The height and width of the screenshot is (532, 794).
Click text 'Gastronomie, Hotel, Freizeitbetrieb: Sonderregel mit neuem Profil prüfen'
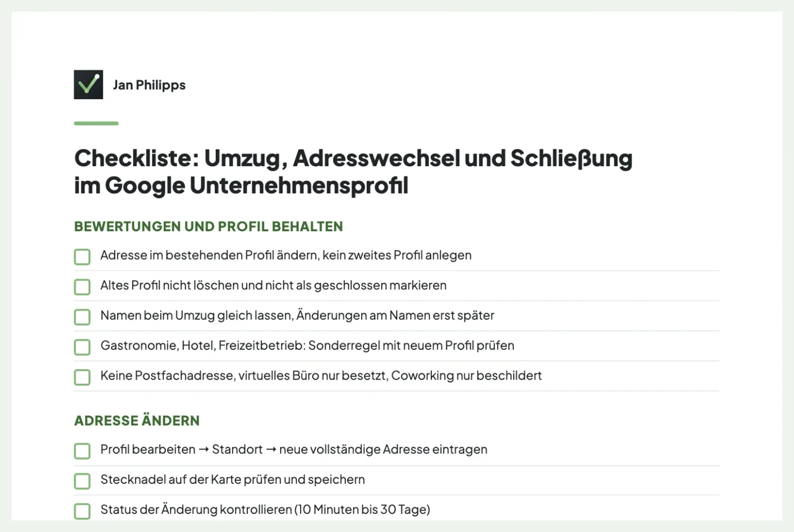point(307,346)
